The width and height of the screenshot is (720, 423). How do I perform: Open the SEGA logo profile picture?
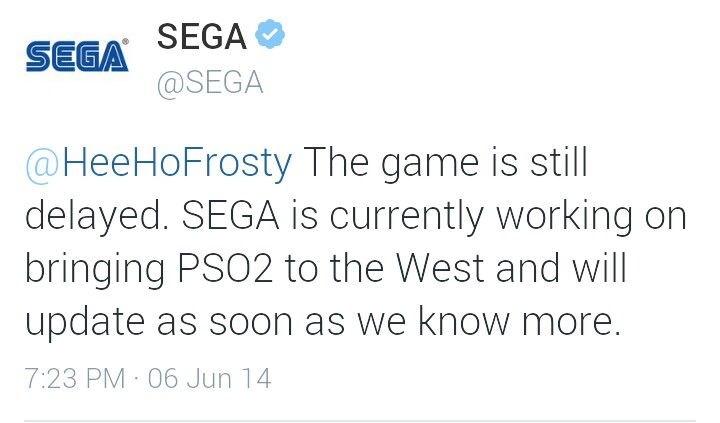(77, 56)
